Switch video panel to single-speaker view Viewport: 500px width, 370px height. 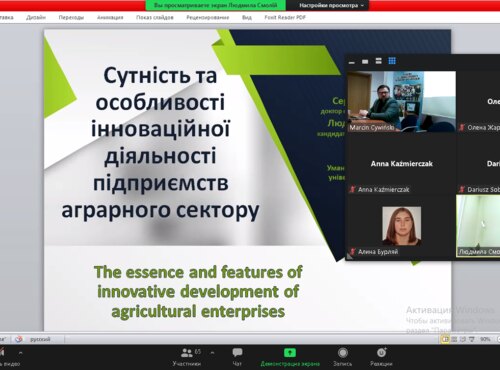[365, 62]
